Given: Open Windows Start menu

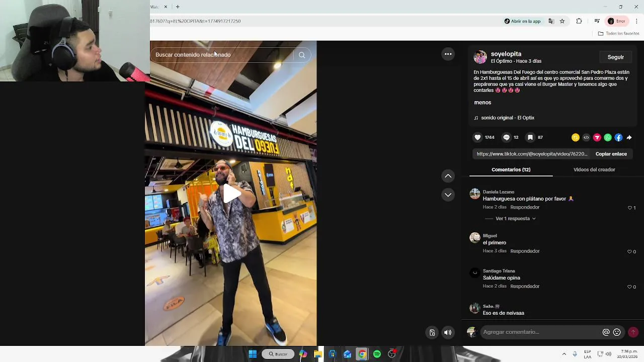Looking at the screenshot, I should click(x=253, y=354).
